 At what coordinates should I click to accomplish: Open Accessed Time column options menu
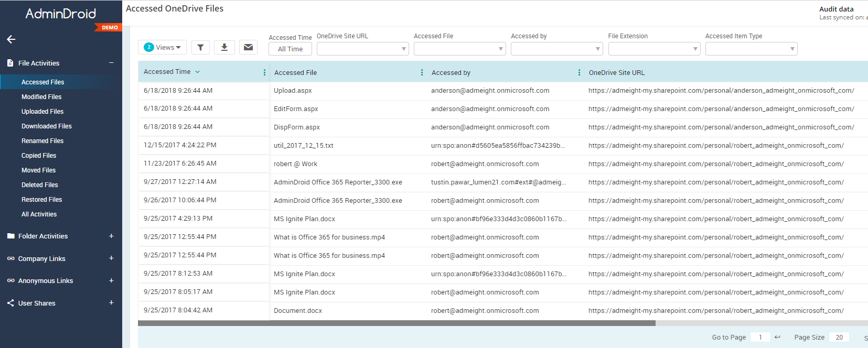264,73
